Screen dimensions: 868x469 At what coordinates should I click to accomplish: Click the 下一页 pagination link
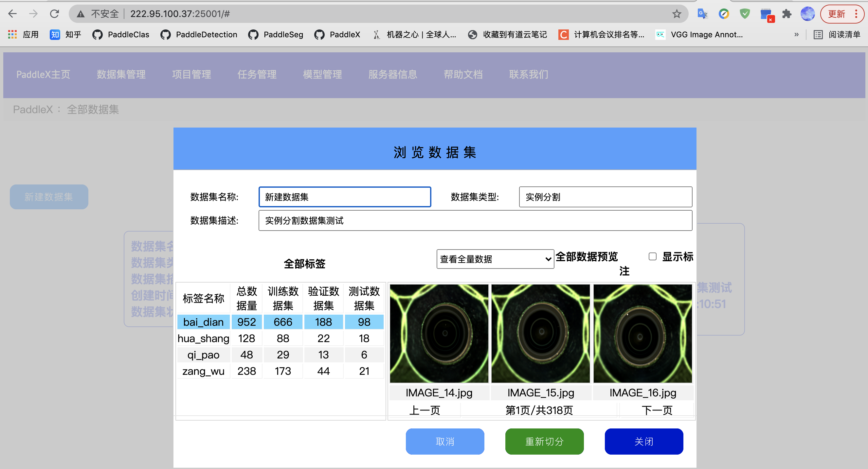pos(656,410)
